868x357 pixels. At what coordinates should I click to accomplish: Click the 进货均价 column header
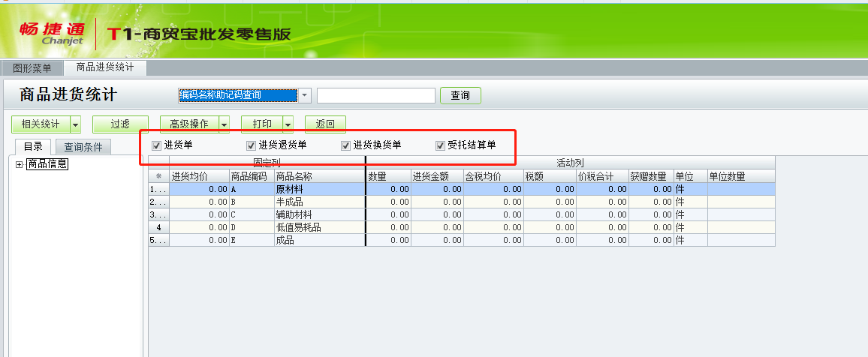[x=199, y=176]
